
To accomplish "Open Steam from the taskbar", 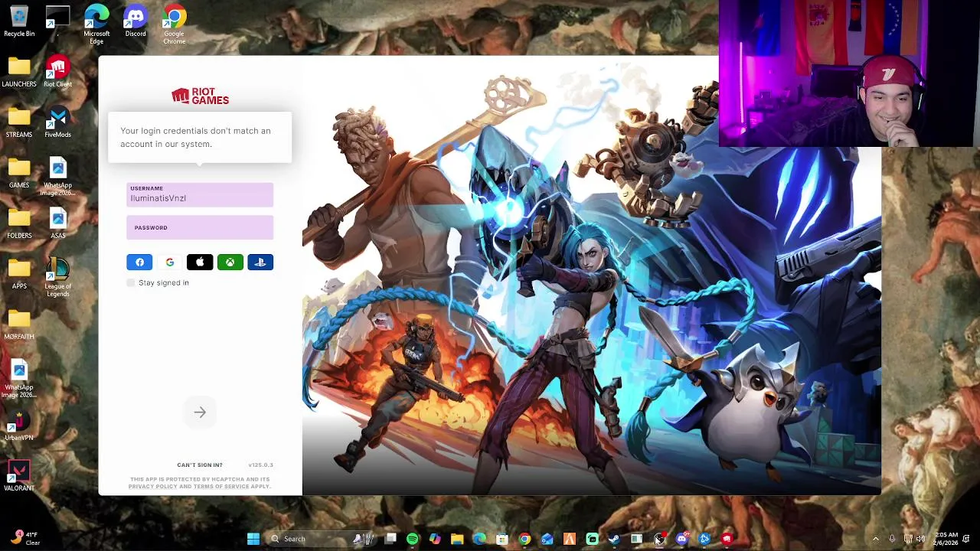I will click(614, 539).
